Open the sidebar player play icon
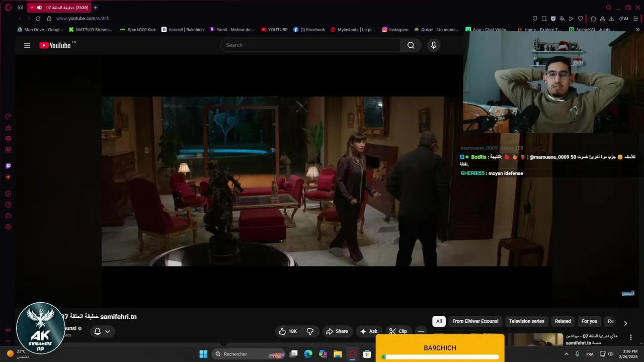 8,194
